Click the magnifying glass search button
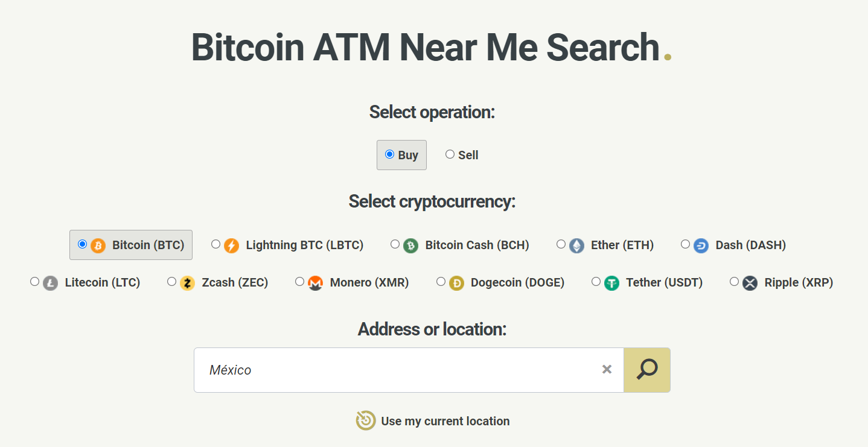Viewport: 868px width, 447px height. [646, 370]
